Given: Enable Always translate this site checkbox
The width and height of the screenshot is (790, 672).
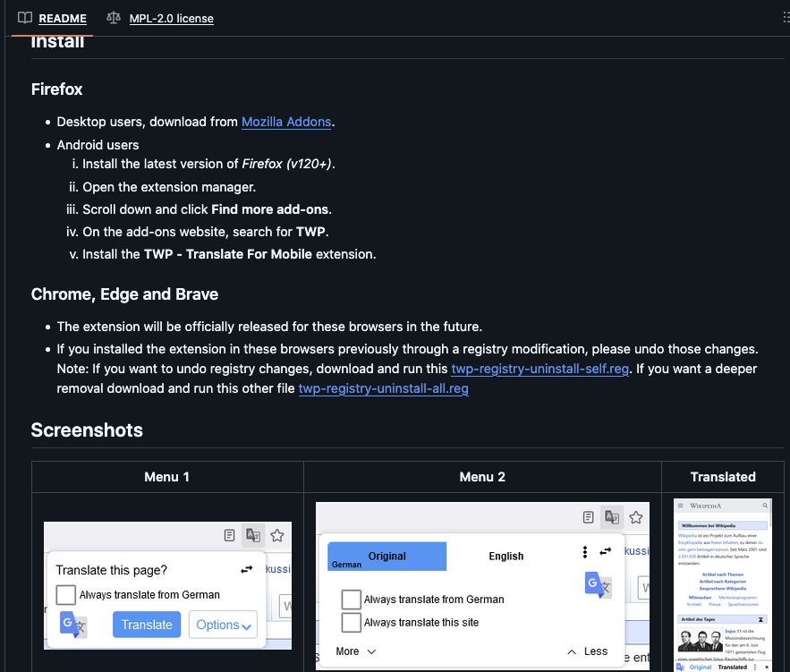Looking at the screenshot, I should (x=351, y=622).
